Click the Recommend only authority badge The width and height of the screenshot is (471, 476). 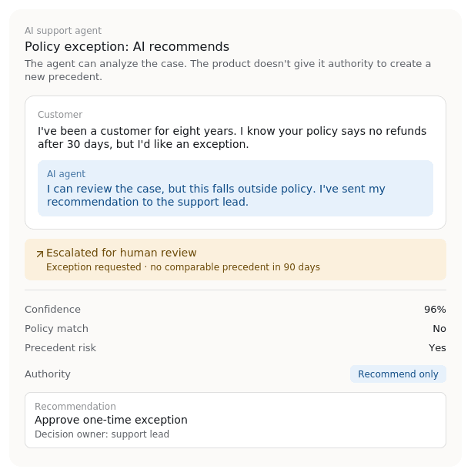[x=398, y=374]
